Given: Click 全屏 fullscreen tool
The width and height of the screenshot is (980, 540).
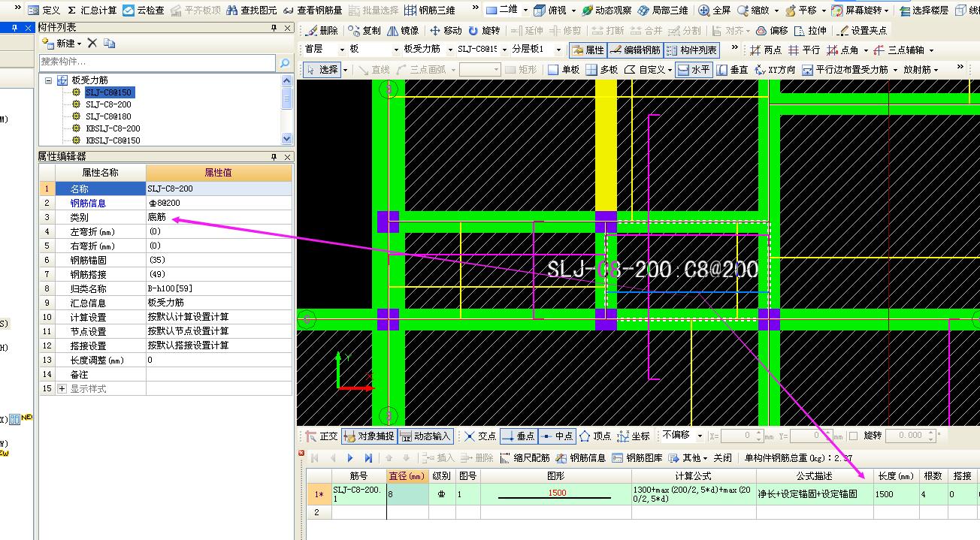Looking at the screenshot, I should [x=715, y=11].
